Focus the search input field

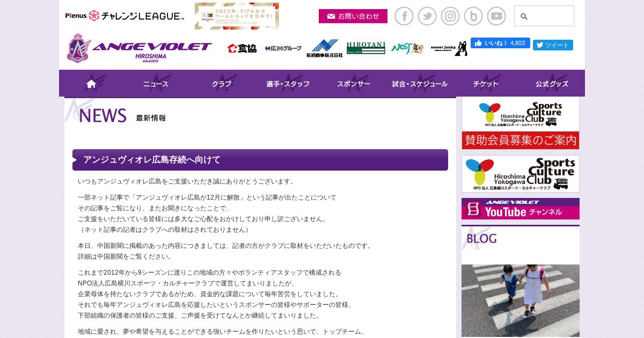point(544,16)
